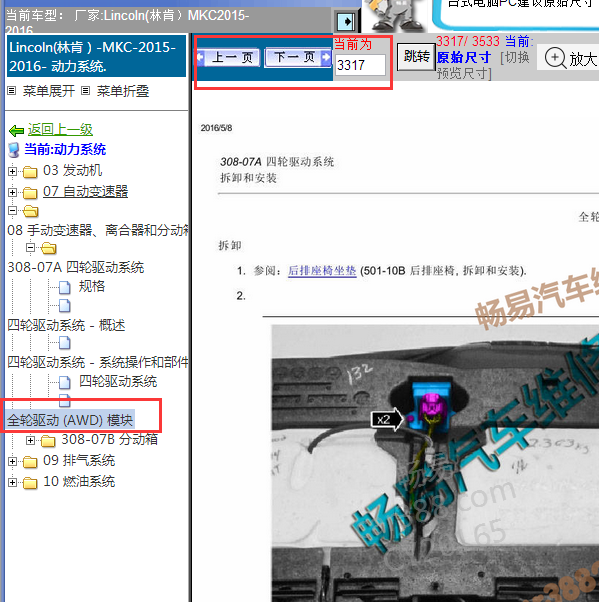Click page icon beside 四轮驱动系统 document
599x602 pixels.
(65, 382)
